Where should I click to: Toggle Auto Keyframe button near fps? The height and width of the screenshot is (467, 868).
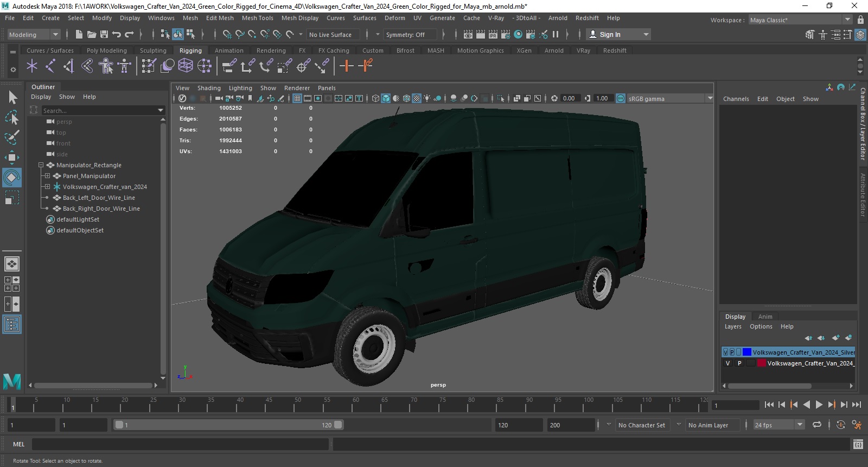point(840,425)
